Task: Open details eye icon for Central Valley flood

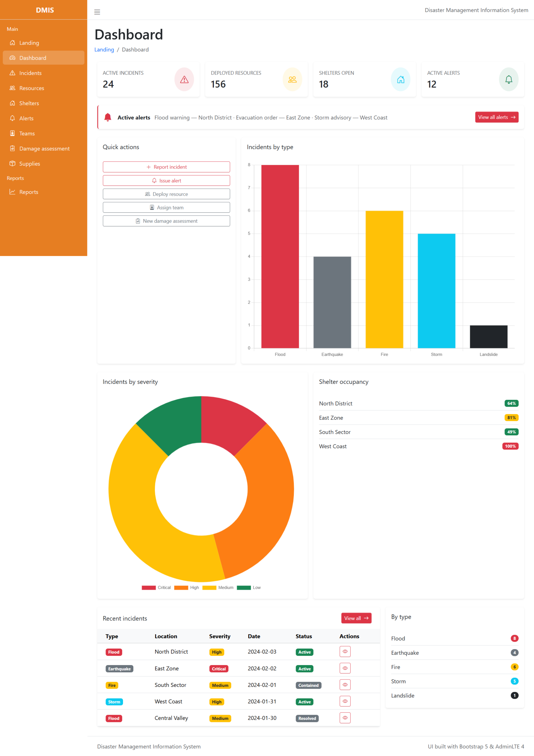Action: 345,718
